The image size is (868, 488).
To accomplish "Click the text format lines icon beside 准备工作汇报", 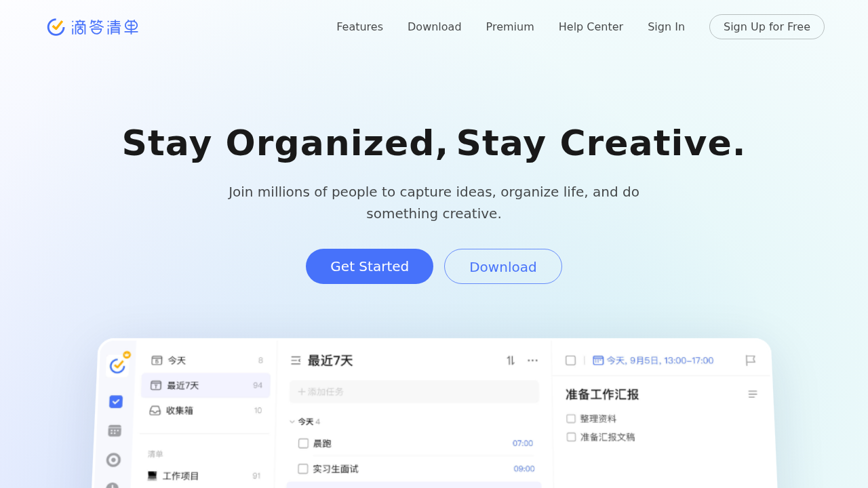I will click(752, 394).
